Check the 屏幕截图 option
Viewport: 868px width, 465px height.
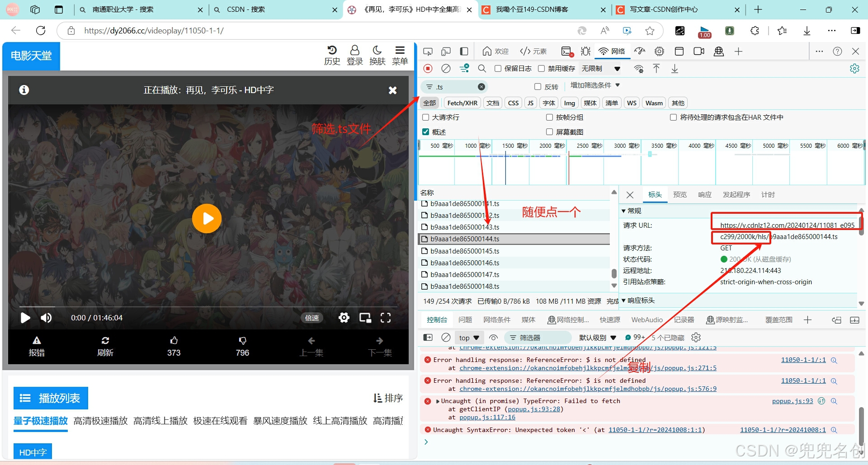(549, 132)
